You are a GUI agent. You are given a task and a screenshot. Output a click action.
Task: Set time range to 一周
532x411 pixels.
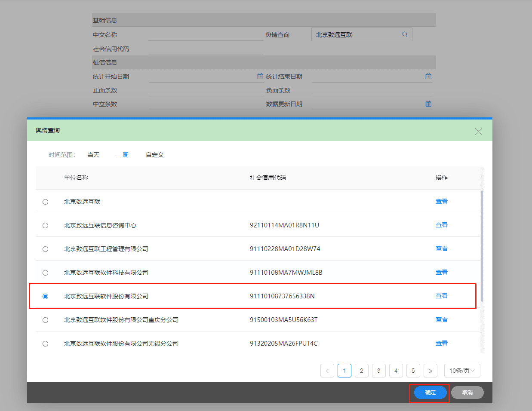coord(123,155)
